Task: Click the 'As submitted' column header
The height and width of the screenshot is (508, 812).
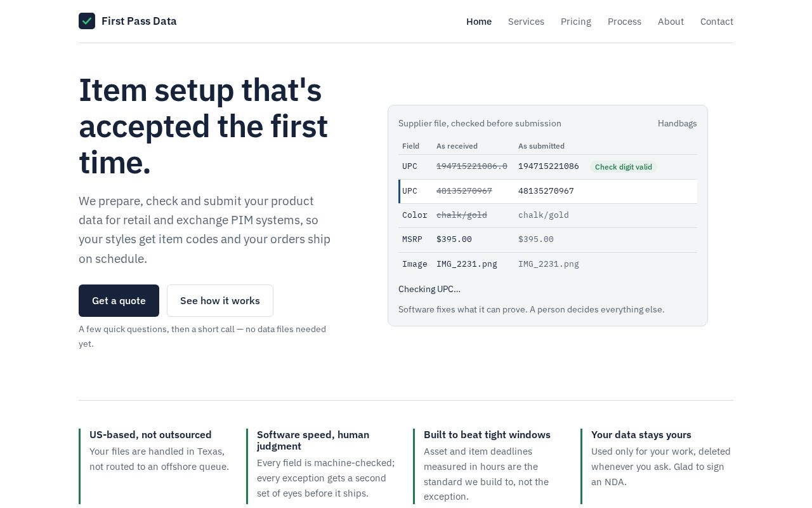Action: tap(541, 146)
